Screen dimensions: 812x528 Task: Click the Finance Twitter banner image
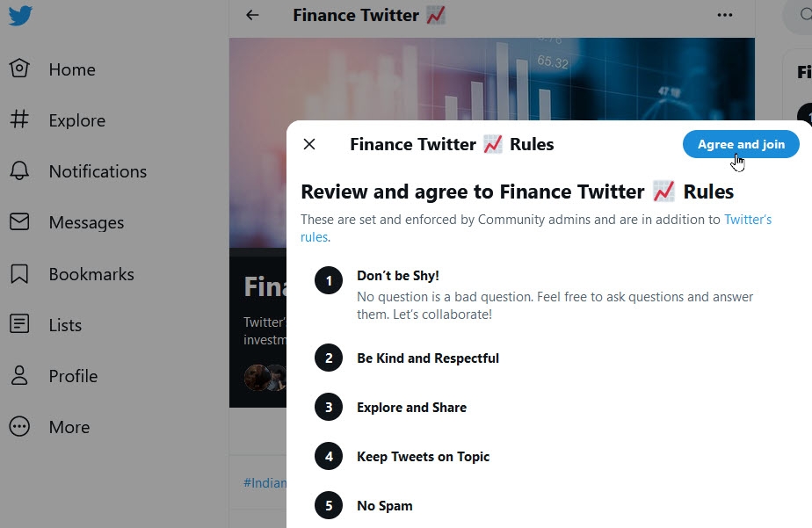[x=492, y=79]
